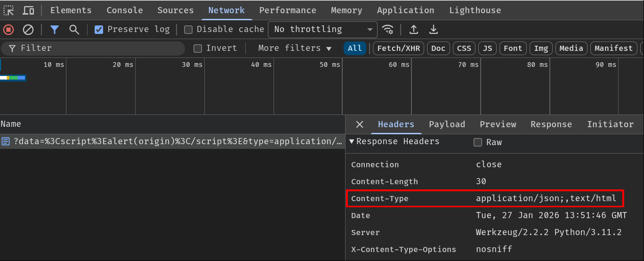This screenshot has height=261, width=644.
Task: Enable Raw response headers view
Action: (x=478, y=142)
